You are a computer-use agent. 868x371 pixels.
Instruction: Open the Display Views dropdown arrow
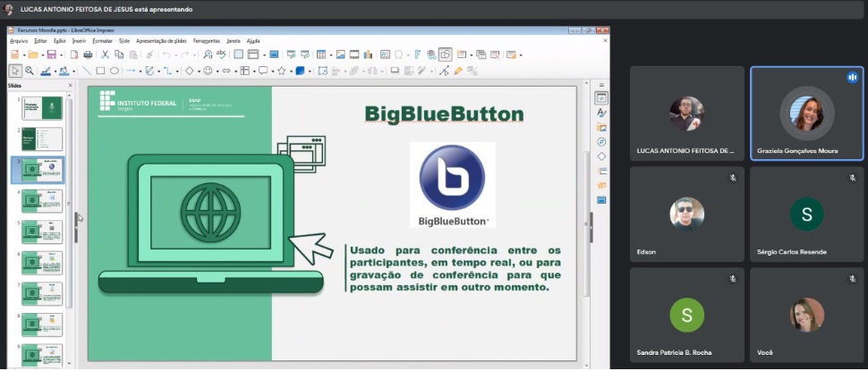[x=264, y=55]
